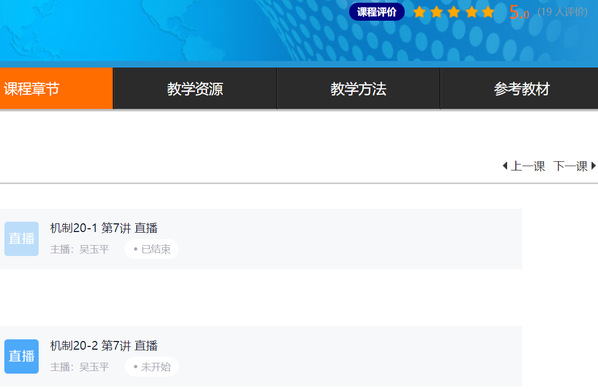This screenshot has height=389, width=598.
Task: Open 机制20-2 第7讲 直播 title
Action: click(104, 346)
